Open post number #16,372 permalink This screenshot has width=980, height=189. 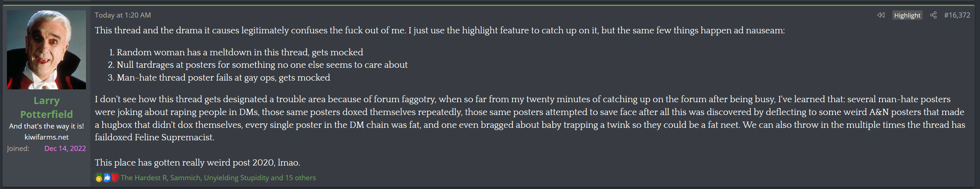pyautogui.click(x=957, y=15)
